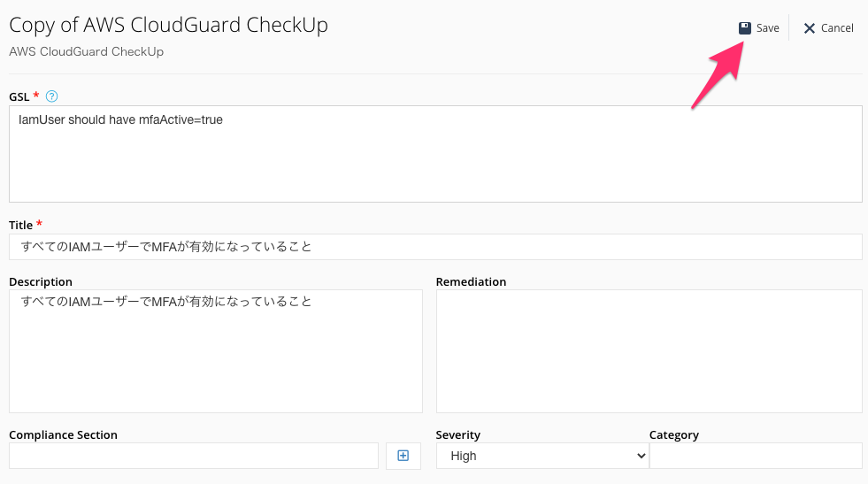Click the floppy disk Save icon
Viewport: 868px width, 484px height.
pos(745,28)
